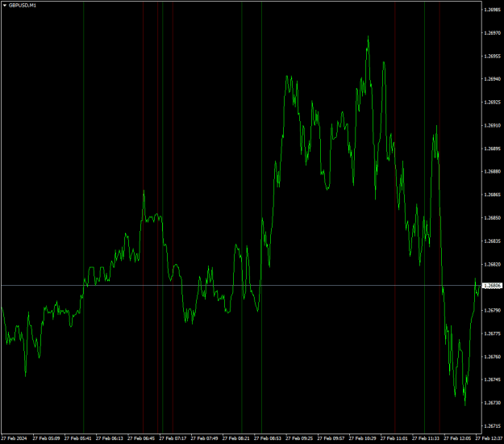Open the dropdown arrow beside GBPUSD,M1
The width and height of the screenshot is (504, 444).
click(x=5, y=6)
